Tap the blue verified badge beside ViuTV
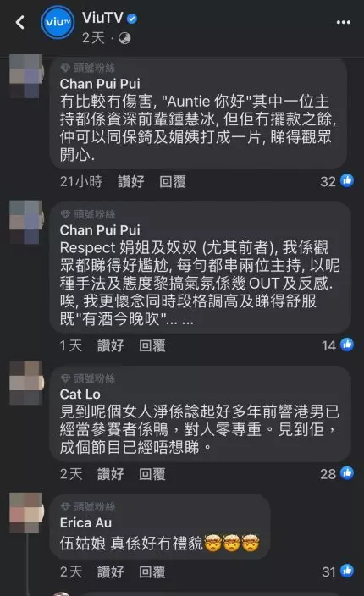 click(132, 19)
